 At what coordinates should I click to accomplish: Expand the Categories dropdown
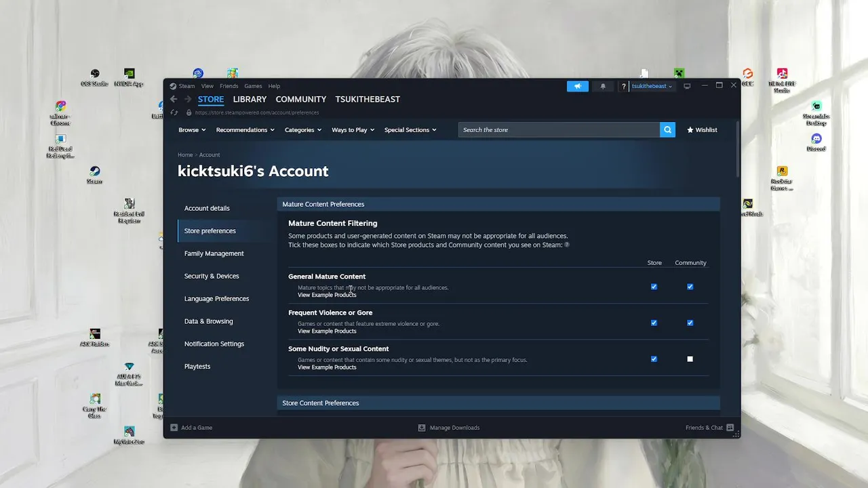pyautogui.click(x=303, y=129)
